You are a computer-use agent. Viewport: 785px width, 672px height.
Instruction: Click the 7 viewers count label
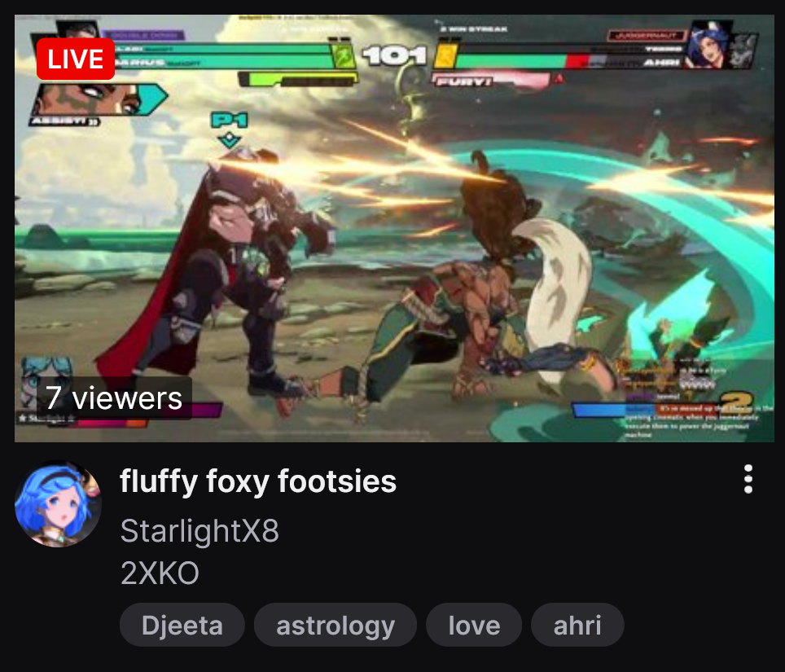[x=114, y=398]
